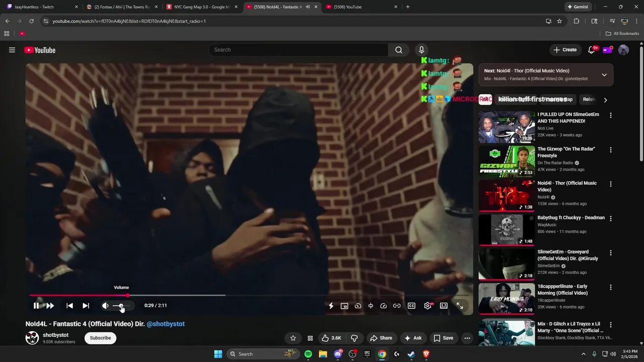Switch to the JaayHeartless - Twitch tab
Viewport: 644px width, 362px height.
coord(42,7)
